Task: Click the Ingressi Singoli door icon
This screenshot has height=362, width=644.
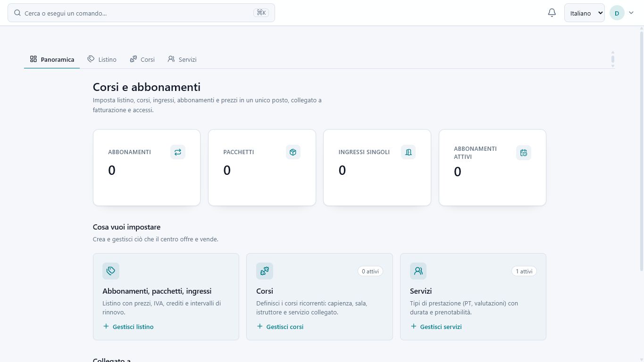Action: click(409, 152)
